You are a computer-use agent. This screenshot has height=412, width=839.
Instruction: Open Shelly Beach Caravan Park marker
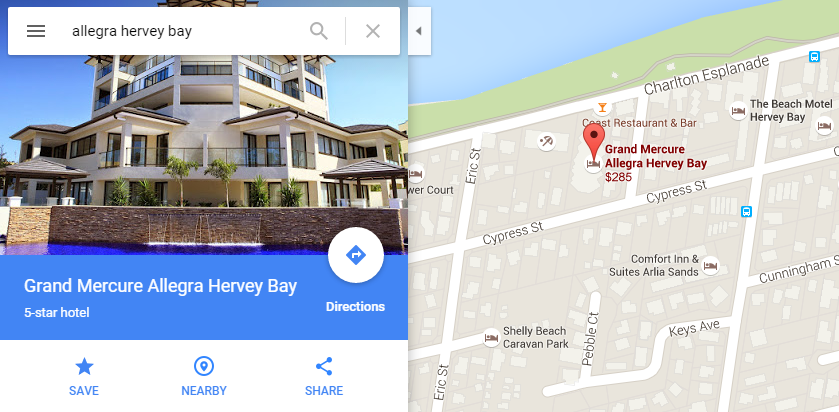point(491,338)
